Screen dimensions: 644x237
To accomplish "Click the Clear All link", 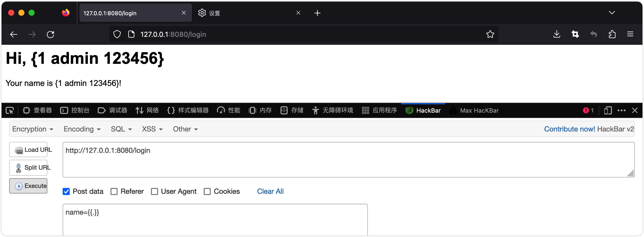I will pos(270,191).
